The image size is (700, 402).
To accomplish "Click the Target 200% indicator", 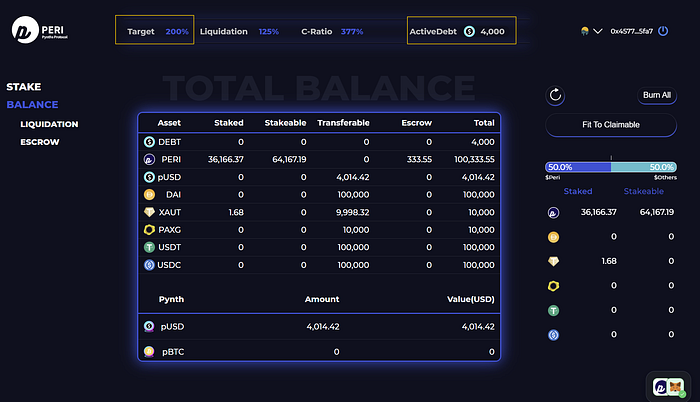I will 154,30.
